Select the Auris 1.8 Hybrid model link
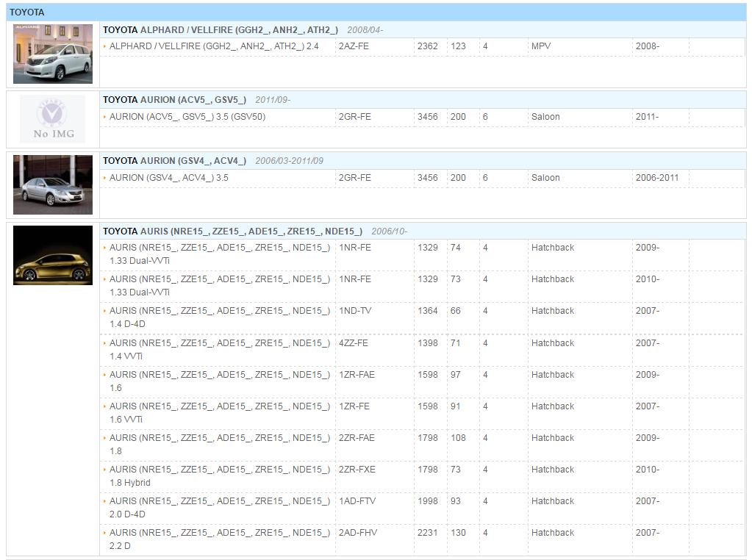752x560 pixels. (220, 476)
